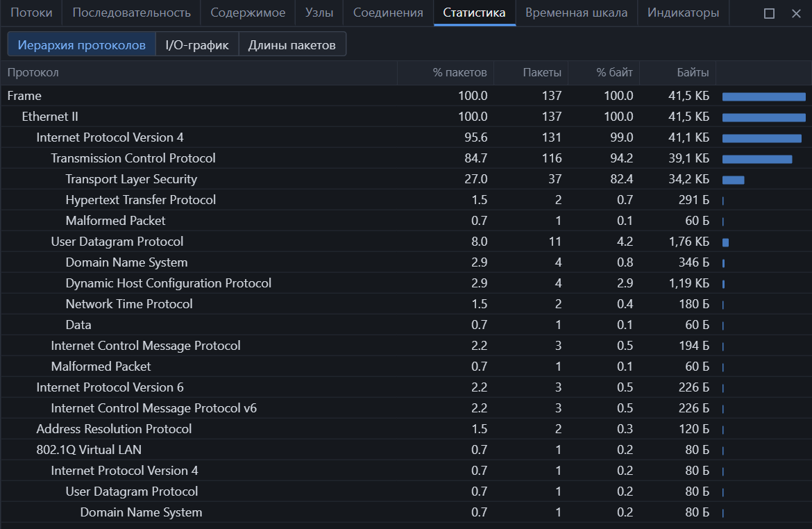Click the 34,2 КБ bytes value
Screen dimensions: 812x529
click(x=688, y=178)
